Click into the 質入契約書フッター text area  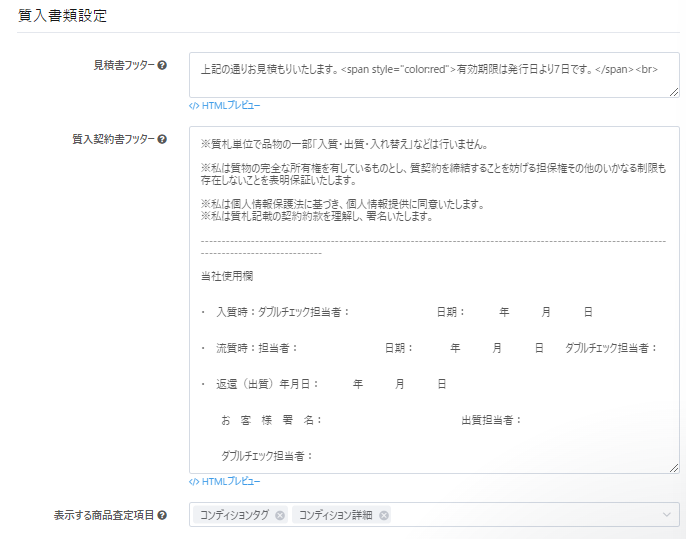coord(434,300)
